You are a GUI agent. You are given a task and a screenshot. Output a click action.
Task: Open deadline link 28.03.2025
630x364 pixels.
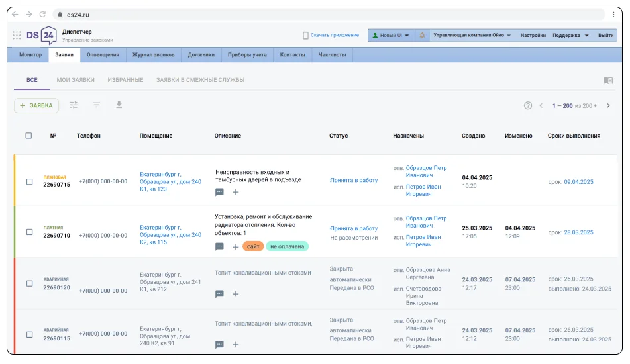pyautogui.click(x=578, y=232)
